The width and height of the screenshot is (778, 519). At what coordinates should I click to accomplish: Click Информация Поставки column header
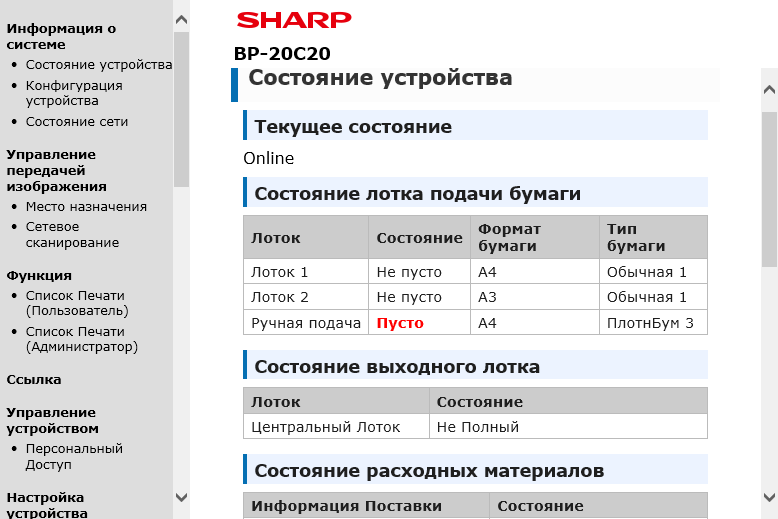point(366,506)
